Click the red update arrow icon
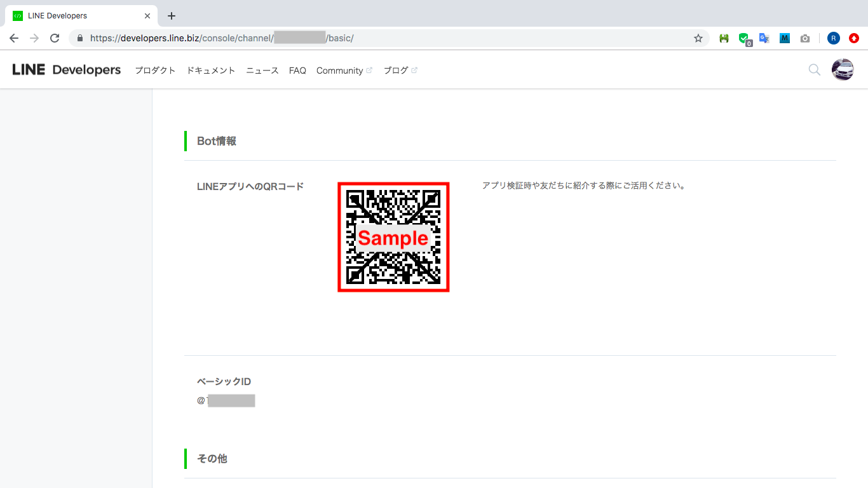 pos(854,38)
